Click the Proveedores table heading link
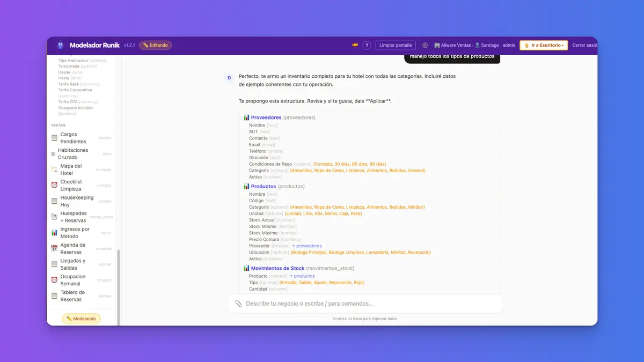 click(x=266, y=117)
